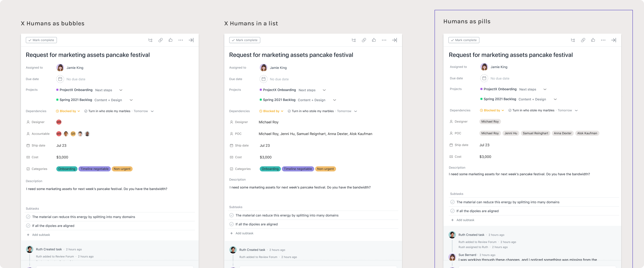Click the due date calendar icon in list panel

pyautogui.click(x=263, y=79)
